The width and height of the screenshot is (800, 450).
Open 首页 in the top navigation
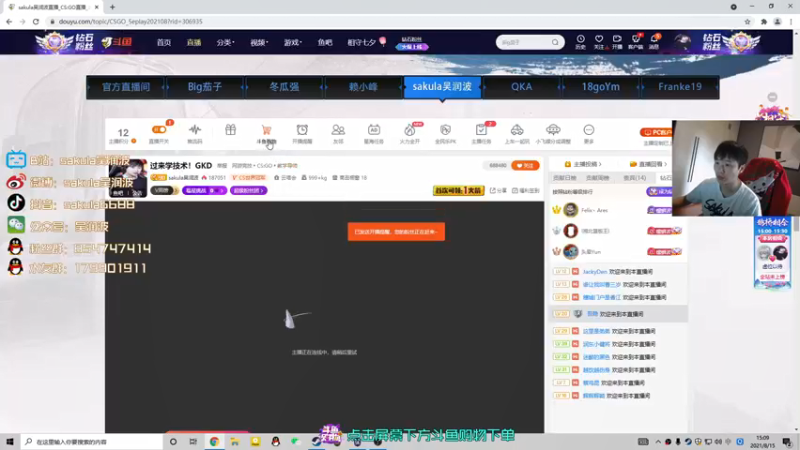164,42
